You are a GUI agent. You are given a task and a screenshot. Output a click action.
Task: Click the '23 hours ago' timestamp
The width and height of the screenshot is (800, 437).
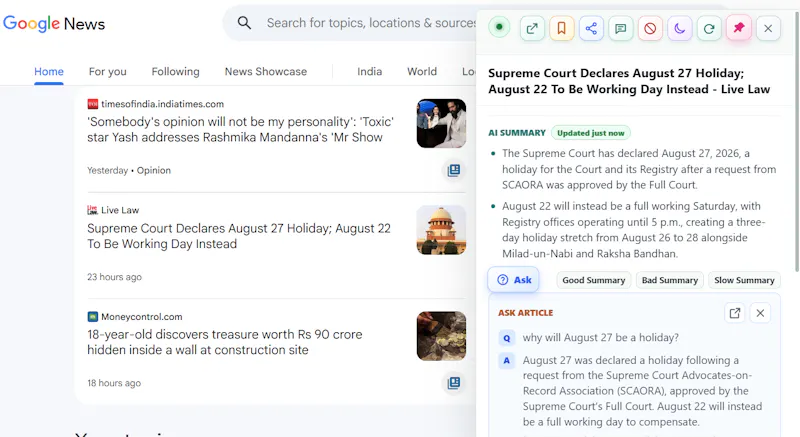coord(114,277)
